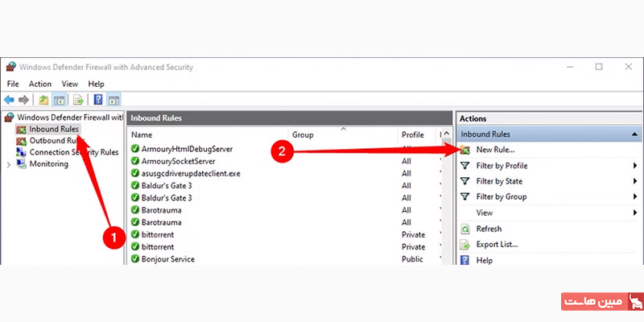Click the Up One Level folder icon
The image size is (644, 322).
[x=43, y=99]
